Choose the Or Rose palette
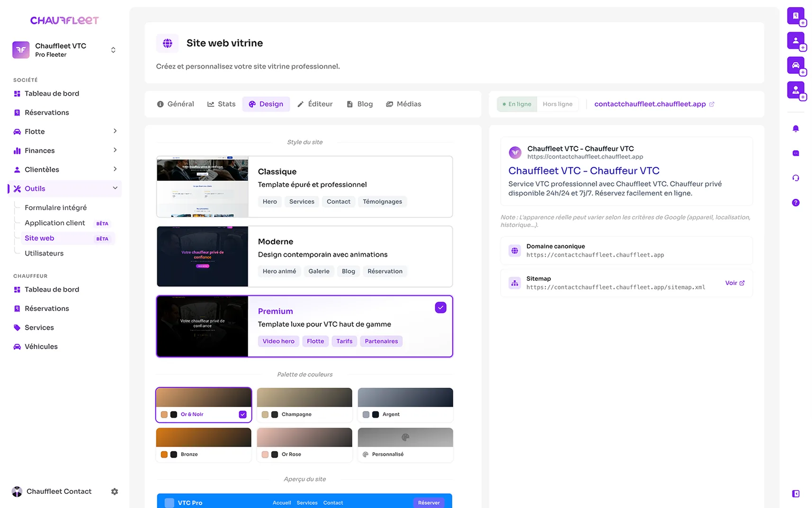Image resolution: width=812 pixels, height=508 pixels. pos(304,445)
